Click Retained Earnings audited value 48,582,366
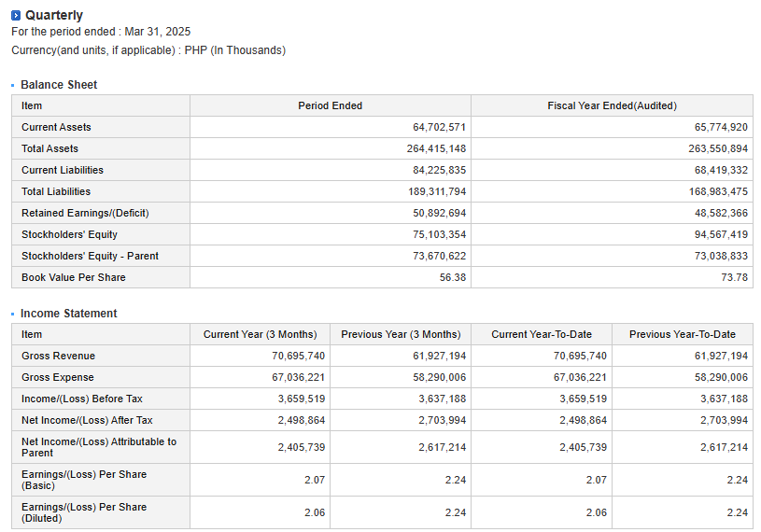This screenshot has width=761, height=532. click(x=721, y=213)
